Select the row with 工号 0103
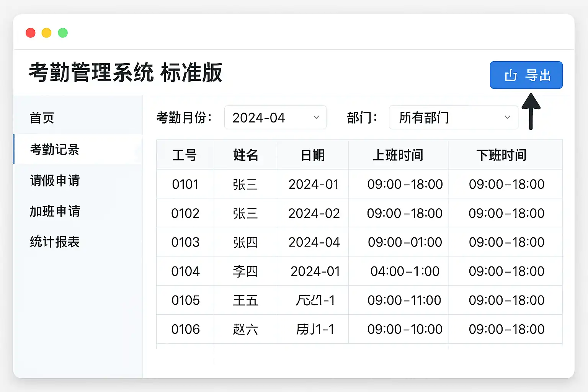The height and width of the screenshot is (392, 588). coord(185,242)
